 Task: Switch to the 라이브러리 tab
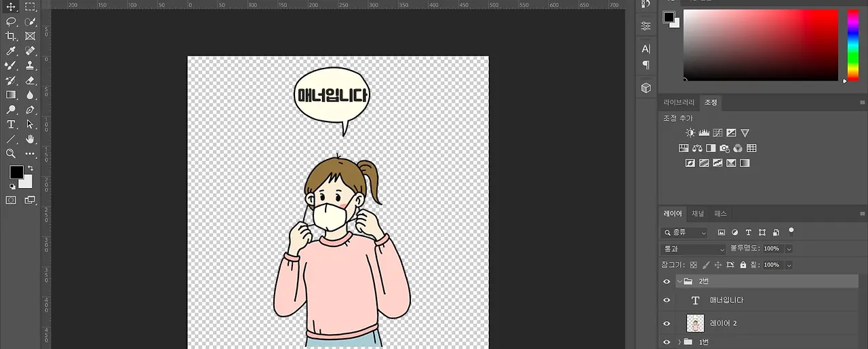[679, 103]
